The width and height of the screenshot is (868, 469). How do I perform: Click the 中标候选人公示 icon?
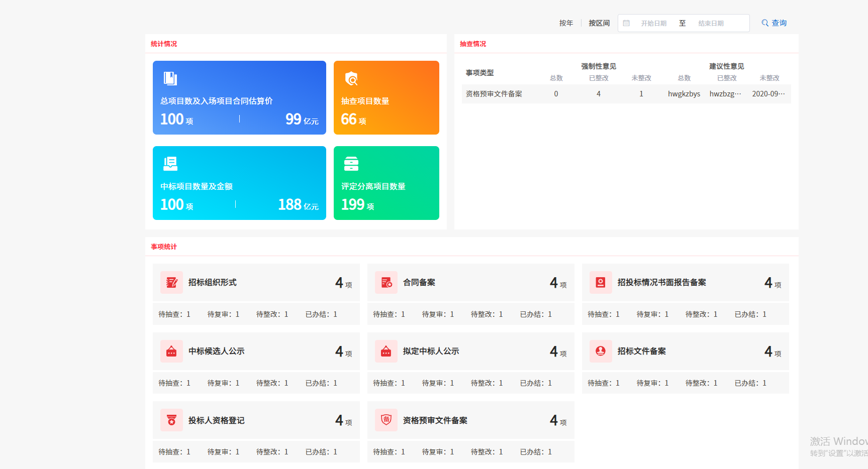pyautogui.click(x=171, y=351)
